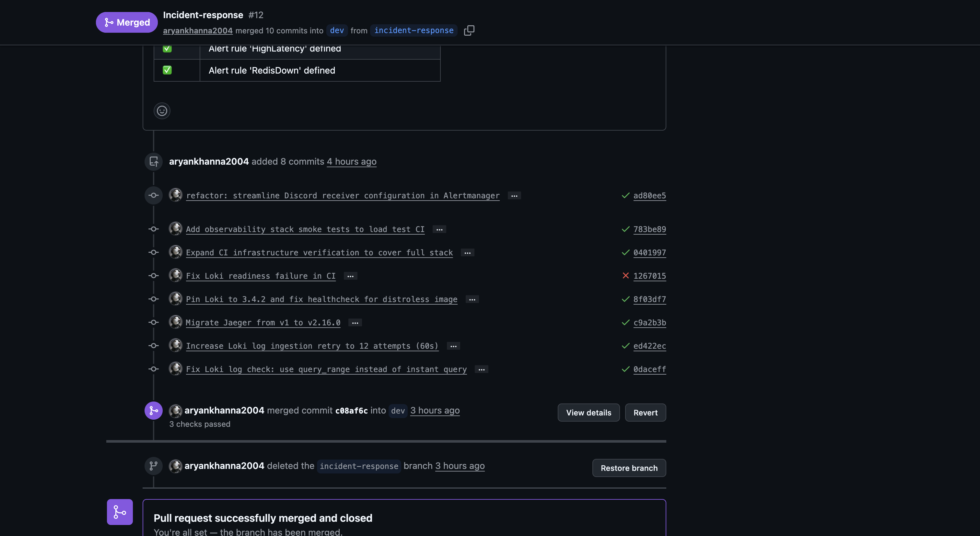Click the copy icon beside incident-response branch
This screenshot has width=980, height=536.
(469, 30)
